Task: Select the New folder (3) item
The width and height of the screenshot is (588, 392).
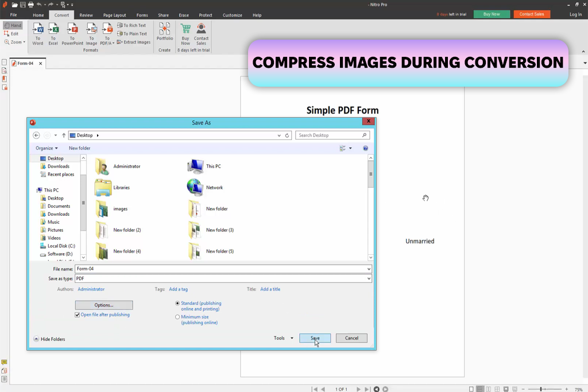Action: pos(210,230)
